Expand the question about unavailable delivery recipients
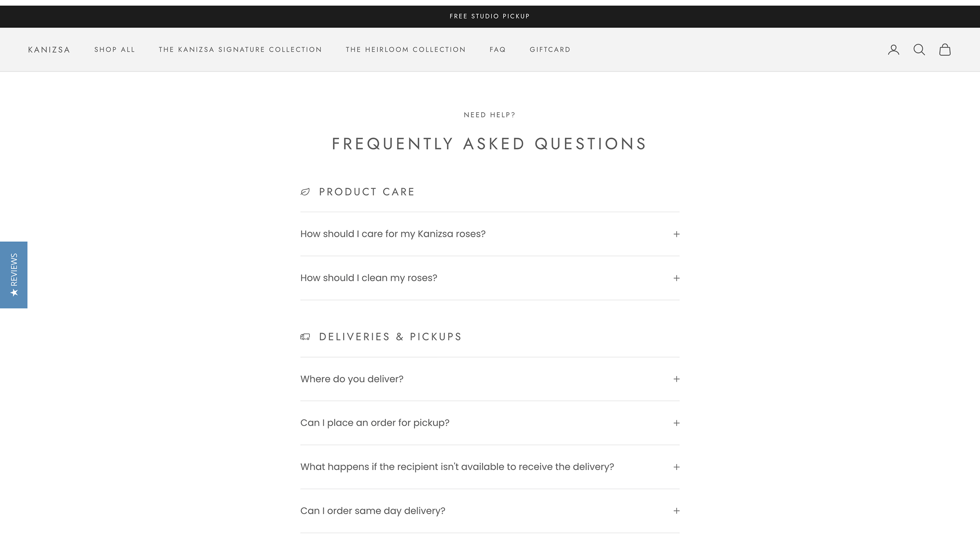 point(676,467)
